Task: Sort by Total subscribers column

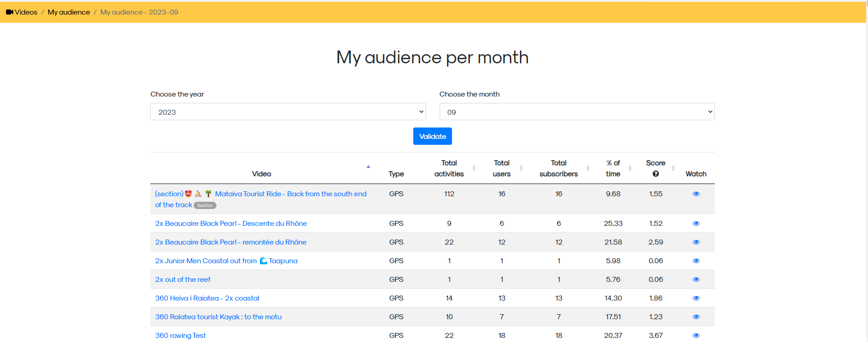Action: click(x=559, y=168)
